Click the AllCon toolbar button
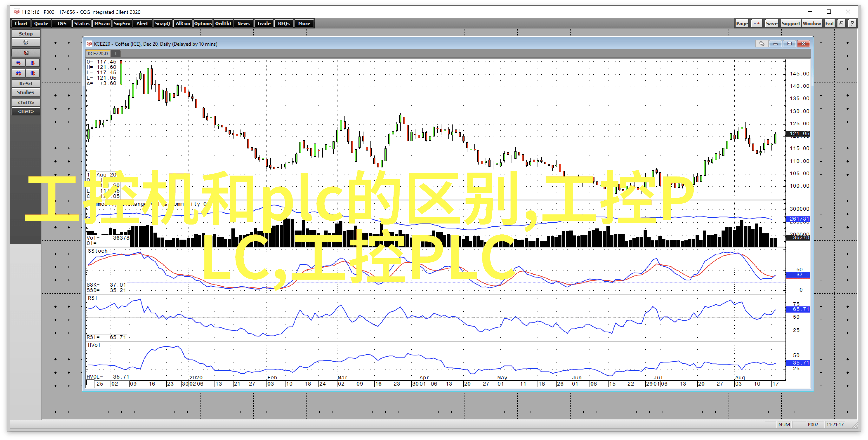 pyautogui.click(x=183, y=23)
